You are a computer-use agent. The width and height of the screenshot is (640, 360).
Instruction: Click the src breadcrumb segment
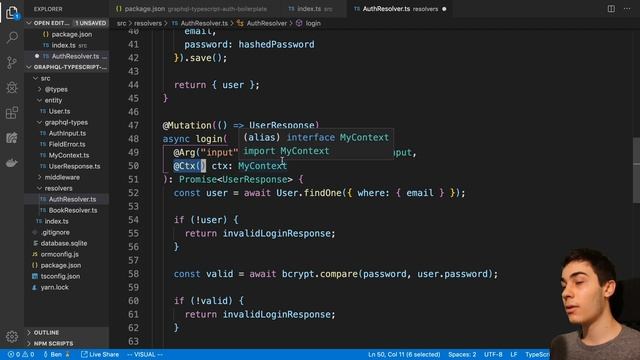tap(121, 23)
